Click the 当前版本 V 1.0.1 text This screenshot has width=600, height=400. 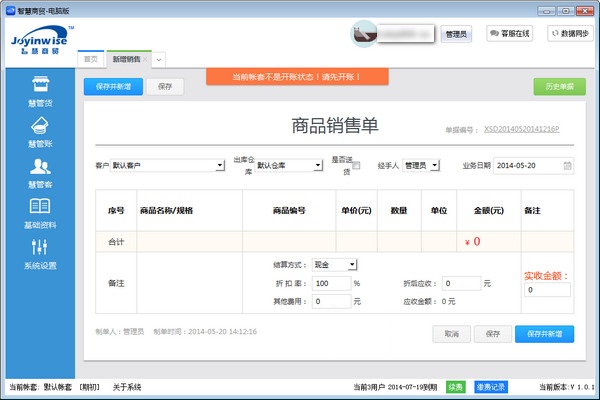567,387
